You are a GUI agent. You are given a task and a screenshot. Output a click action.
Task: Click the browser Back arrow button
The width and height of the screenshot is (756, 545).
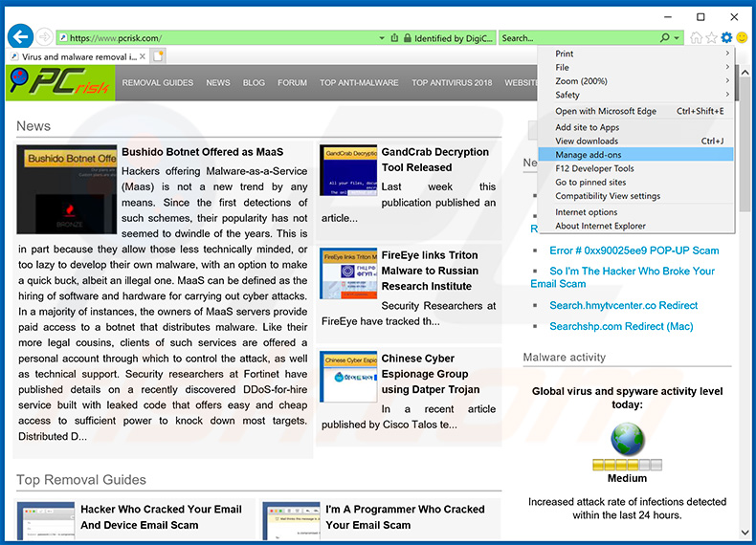click(x=20, y=36)
